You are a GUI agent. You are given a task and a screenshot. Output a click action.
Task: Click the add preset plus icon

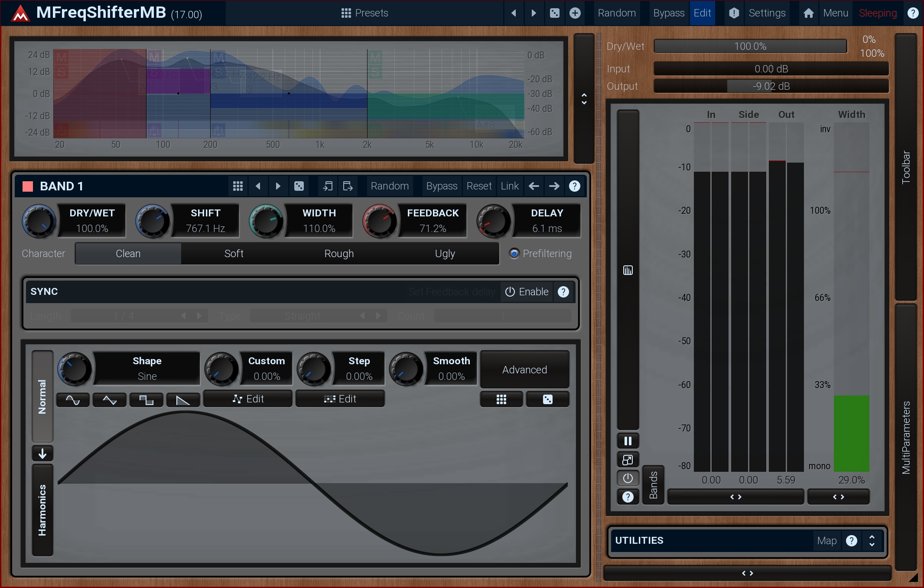[575, 13]
